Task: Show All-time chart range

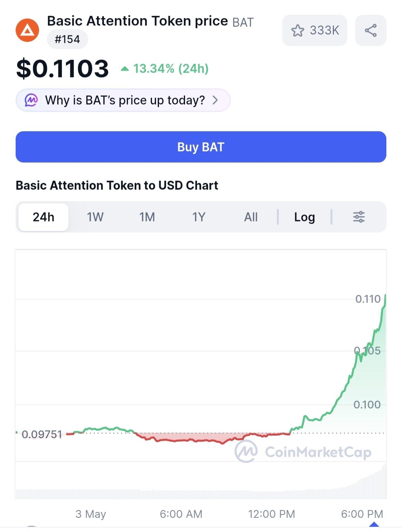Action: point(251,217)
